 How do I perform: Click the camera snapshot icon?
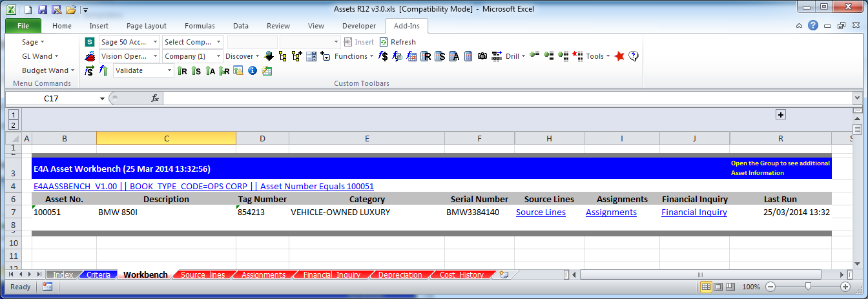[482, 56]
